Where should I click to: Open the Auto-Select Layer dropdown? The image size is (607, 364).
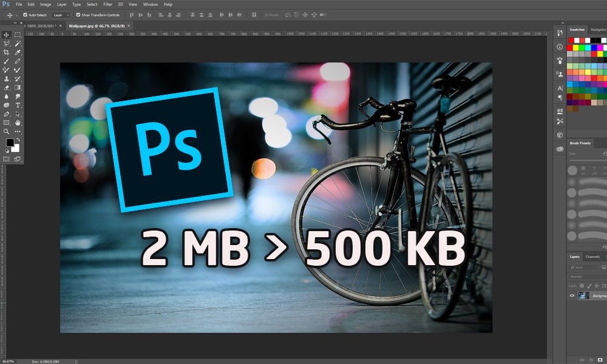[x=61, y=15]
